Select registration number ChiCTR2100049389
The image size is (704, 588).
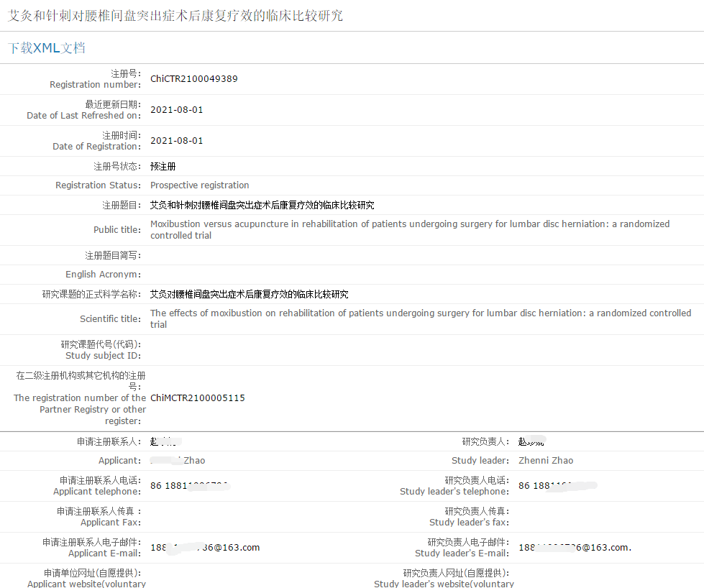pyautogui.click(x=193, y=79)
